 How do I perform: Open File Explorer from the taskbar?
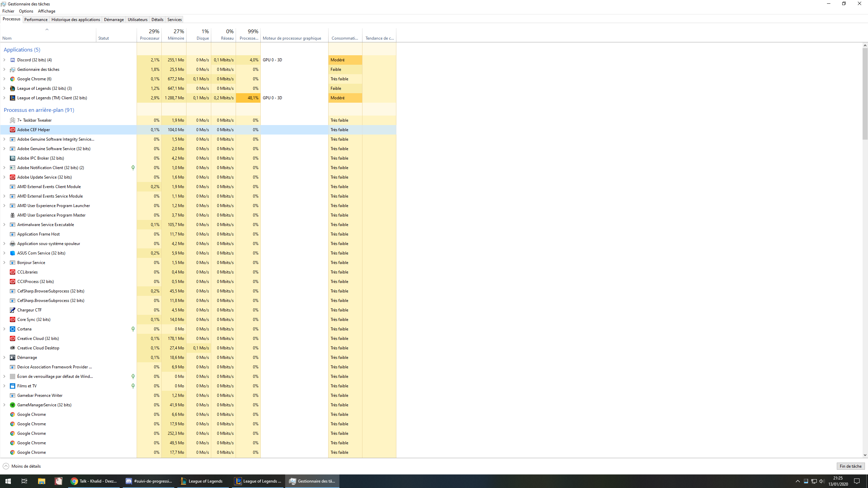pyautogui.click(x=41, y=481)
